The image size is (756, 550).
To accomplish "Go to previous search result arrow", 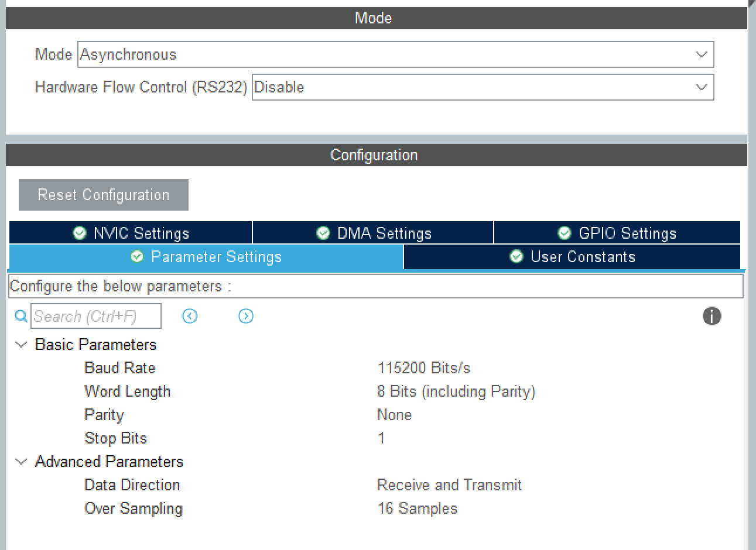I will [190, 317].
